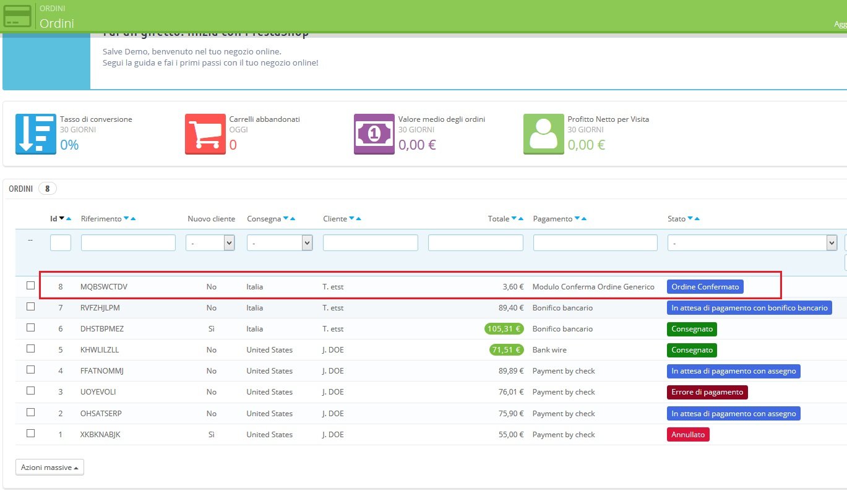Screen dimensions: 847x504
Task: Tick checkbox for order UOYEVOLI
Action: pyautogui.click(x=30, y=391)
